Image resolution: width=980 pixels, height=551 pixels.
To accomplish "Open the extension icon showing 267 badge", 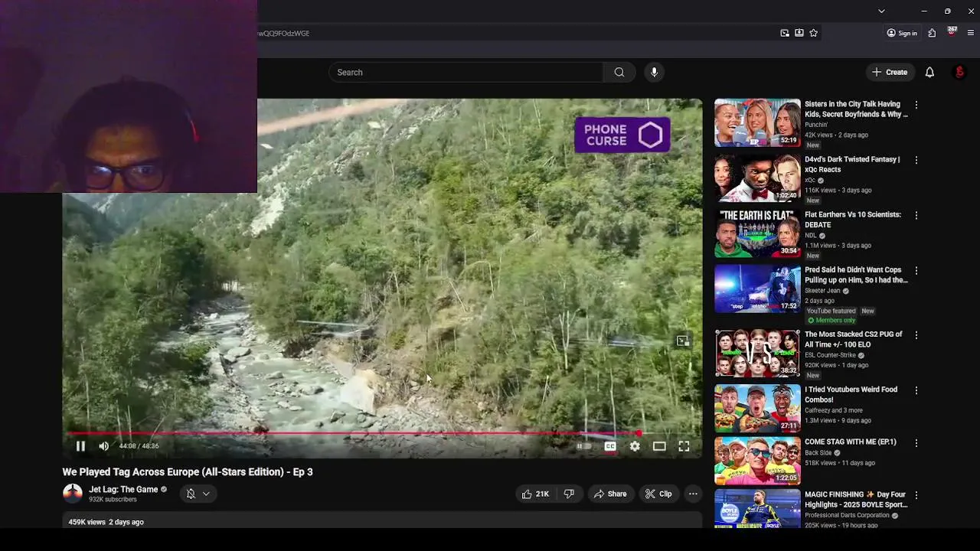I will (x=952, y=32).
